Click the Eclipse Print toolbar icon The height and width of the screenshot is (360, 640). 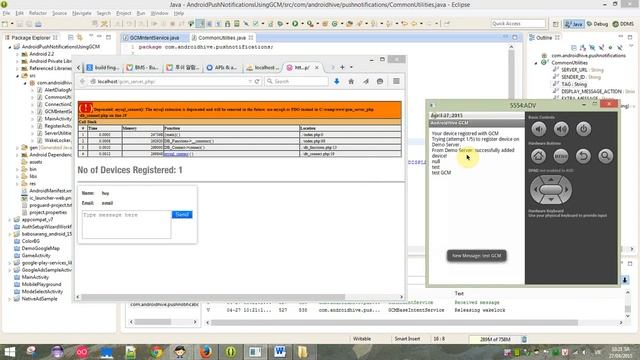coord(38,24)
